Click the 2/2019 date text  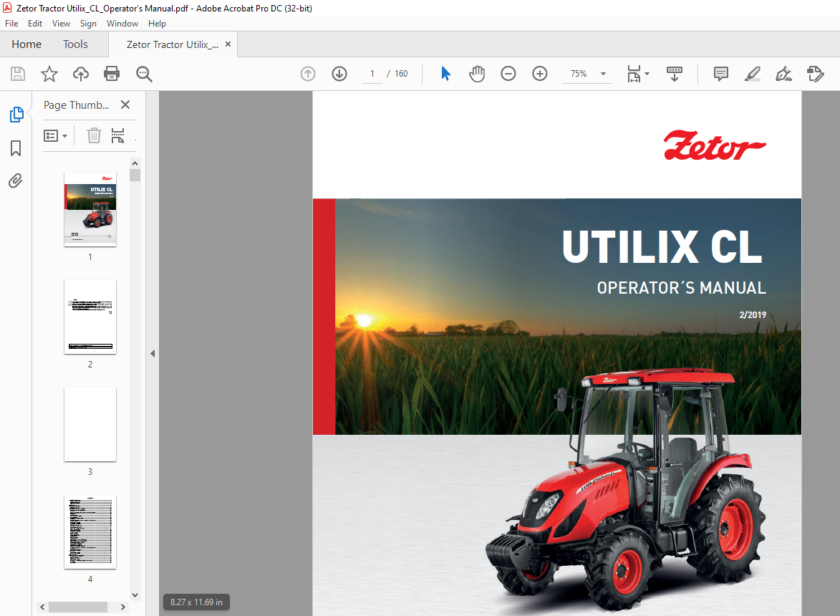click(x=753, y=315)
